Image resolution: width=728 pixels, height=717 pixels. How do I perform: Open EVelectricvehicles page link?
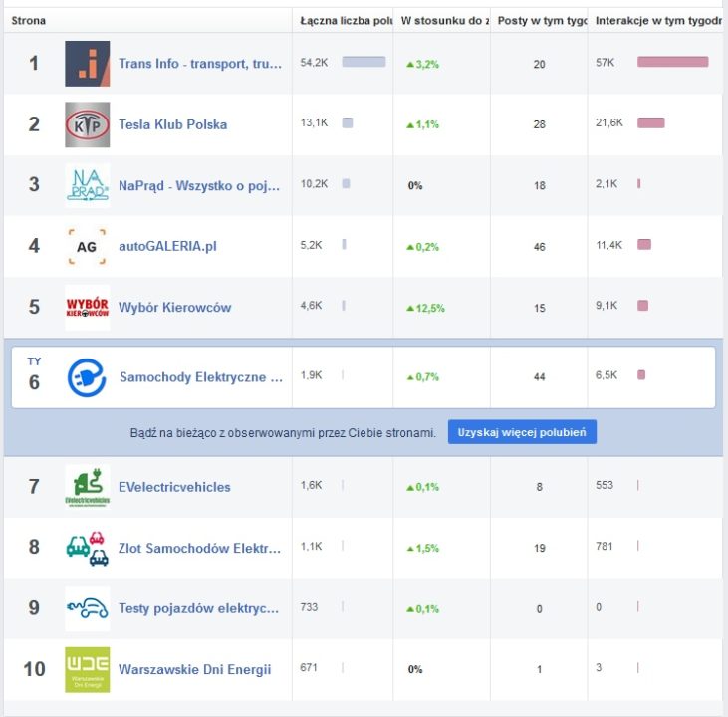[174, 487]
